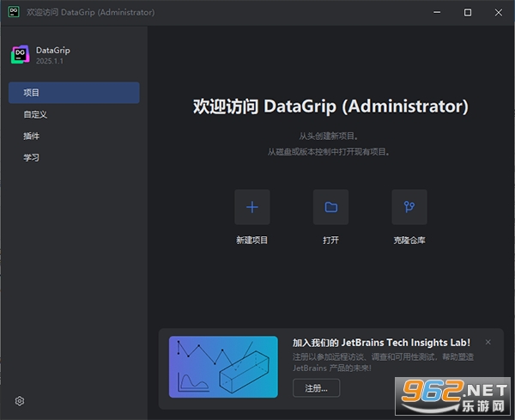Minimize the DataGrip window
Image resolution: width=515 pixels, height=420 pixels.
click(437, 13)
